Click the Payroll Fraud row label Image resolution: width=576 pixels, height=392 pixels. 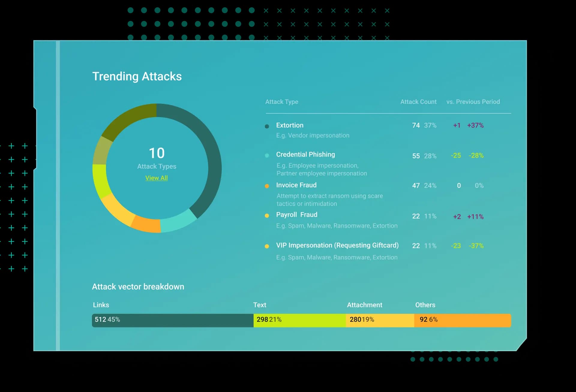pyautogui.click(x=296, y=215)
